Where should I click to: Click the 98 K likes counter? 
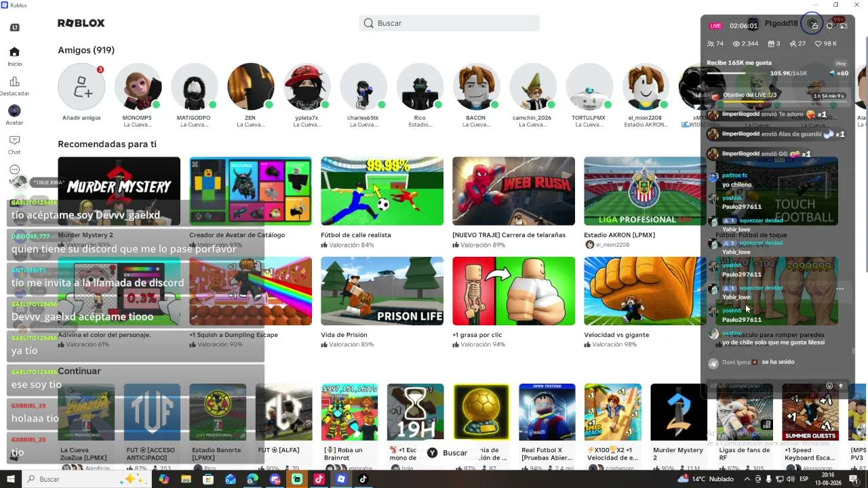tap(826, 44)
